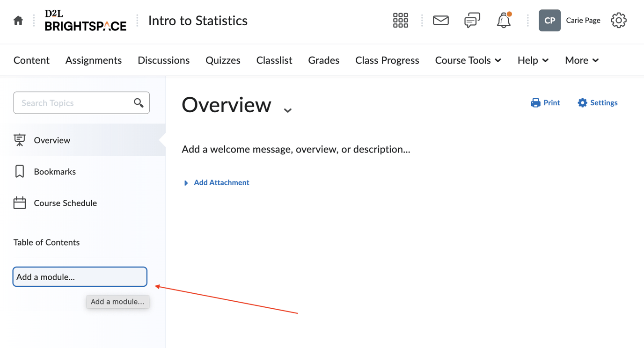644x348 pixels.
Task: Expand the Course Tools dropdown
Action: coord(468,60)
